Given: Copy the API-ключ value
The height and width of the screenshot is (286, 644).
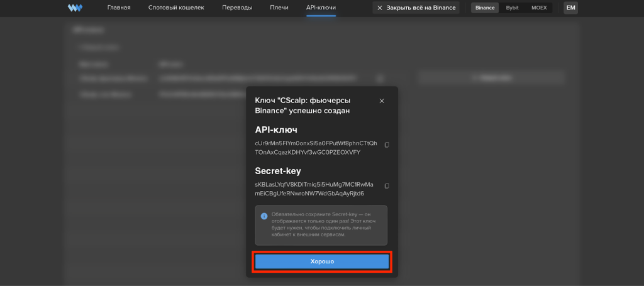Looking at the screenshot, I should 387,145.
